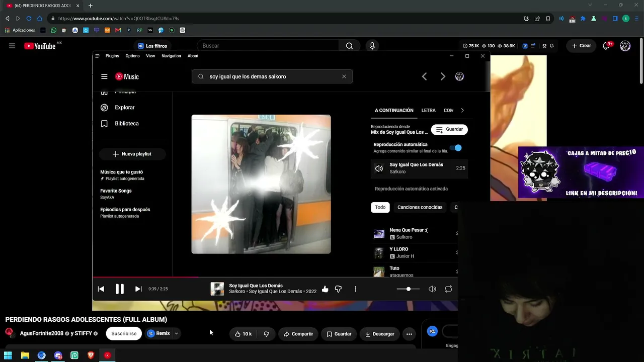Open more options menu in player bar
This screenshot has width=644, height=362.
355,289
